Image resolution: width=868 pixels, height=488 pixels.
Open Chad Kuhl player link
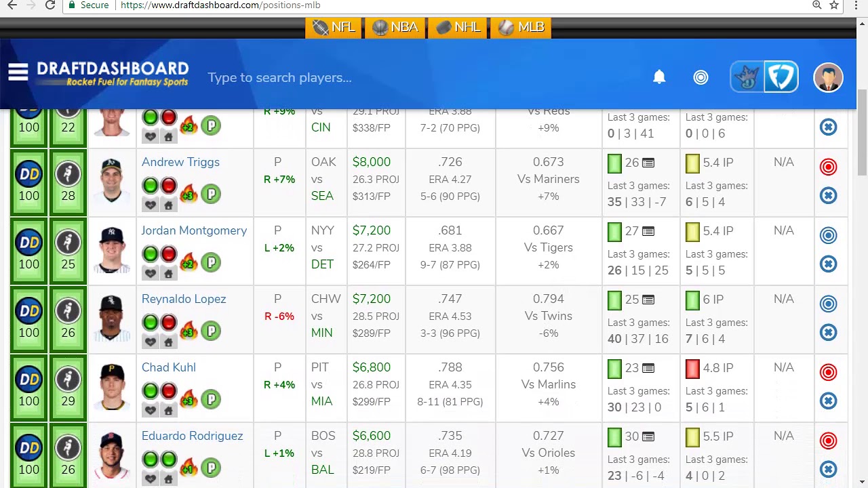pos(168,367)
